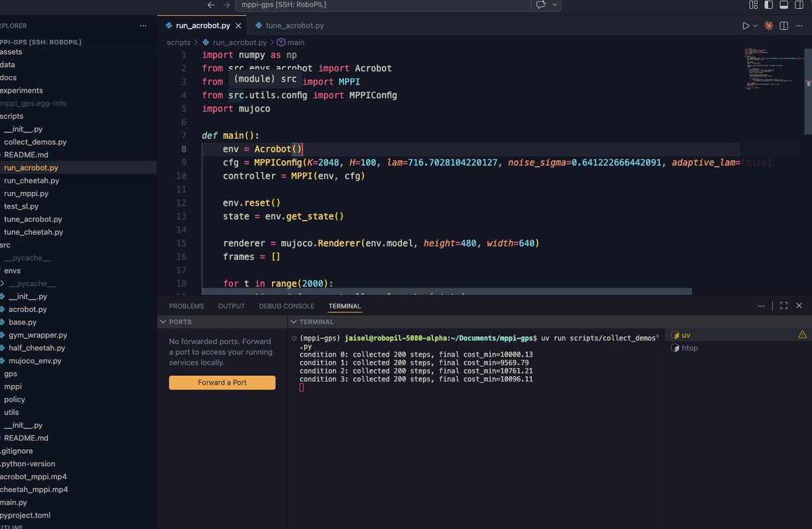
Task: Collapse the scripts folder
Action: click(12, 116)
